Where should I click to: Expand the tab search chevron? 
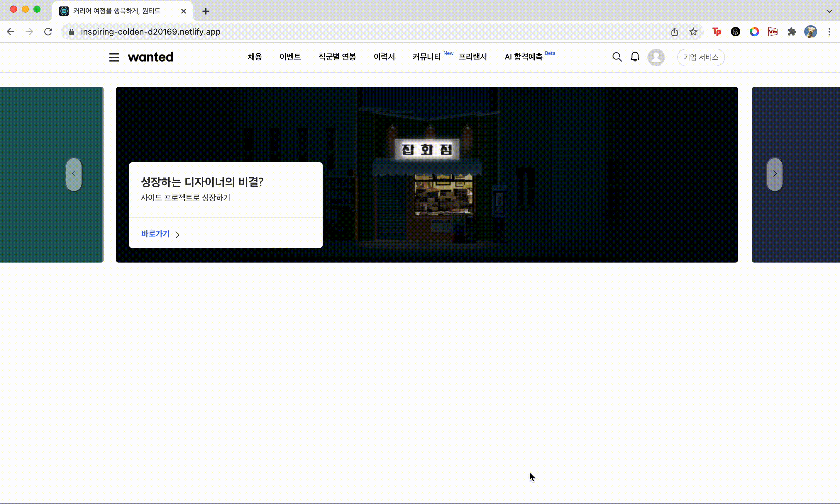click(829, 11)
